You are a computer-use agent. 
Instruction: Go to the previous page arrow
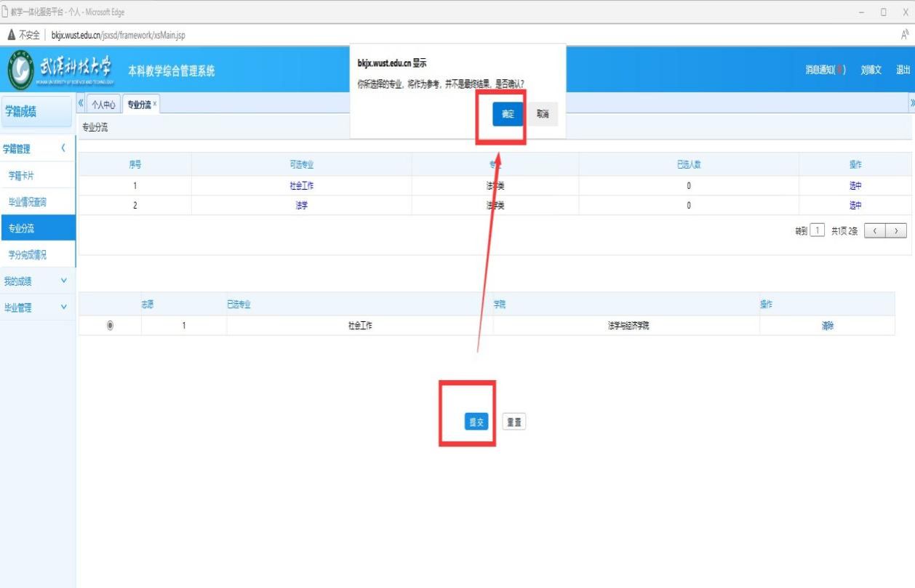coord(874,231)
